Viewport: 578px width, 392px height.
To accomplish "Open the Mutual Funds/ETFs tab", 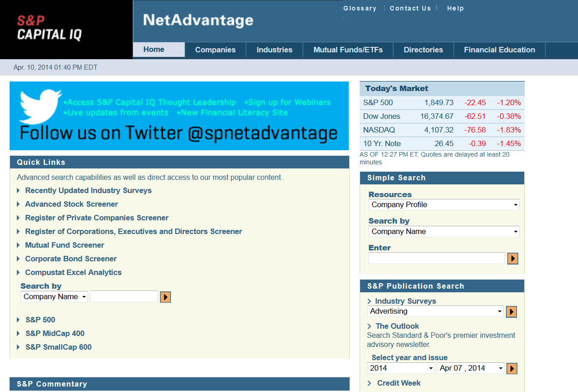I will [348, 50].
